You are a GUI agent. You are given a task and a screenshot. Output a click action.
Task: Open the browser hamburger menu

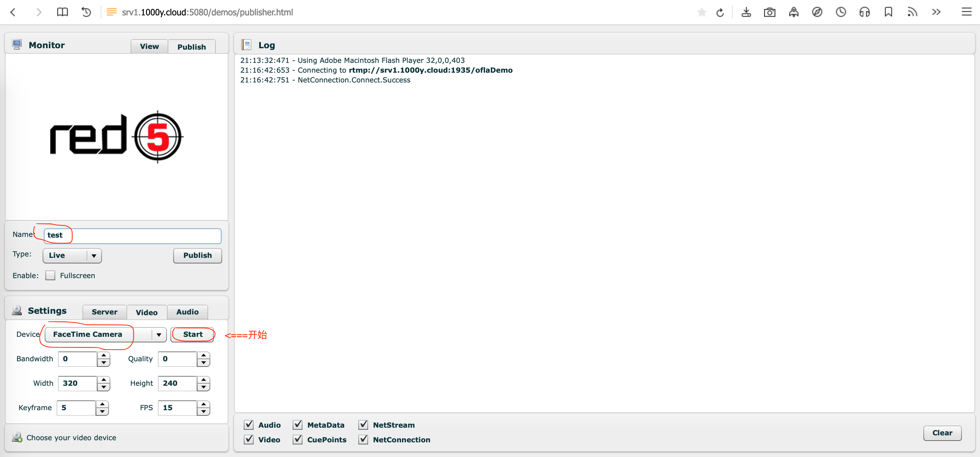967,12
